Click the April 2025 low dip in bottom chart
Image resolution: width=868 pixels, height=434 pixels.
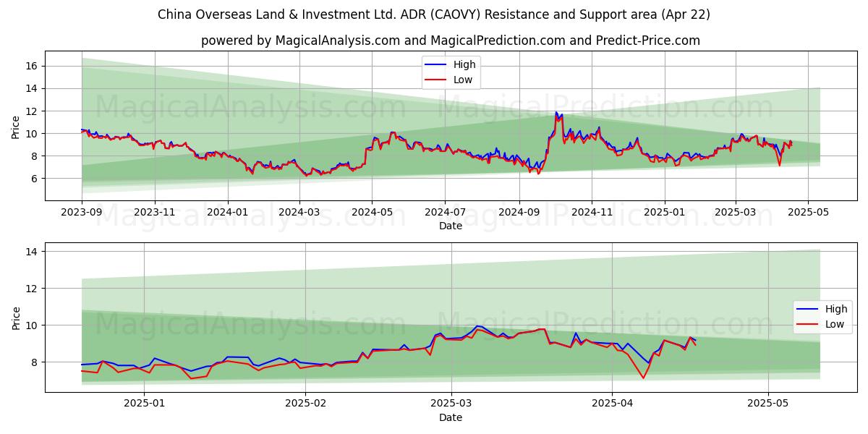tap(643, 378)
